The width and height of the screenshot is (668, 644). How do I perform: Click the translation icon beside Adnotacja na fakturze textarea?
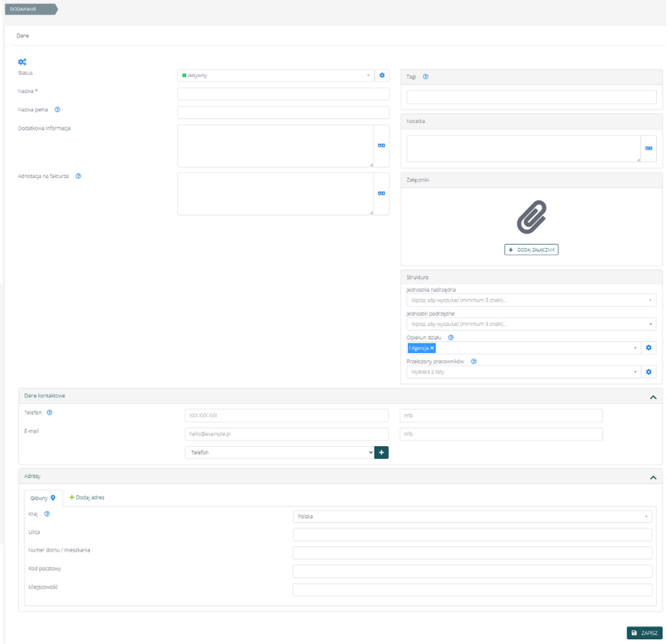tap(381, 193)
